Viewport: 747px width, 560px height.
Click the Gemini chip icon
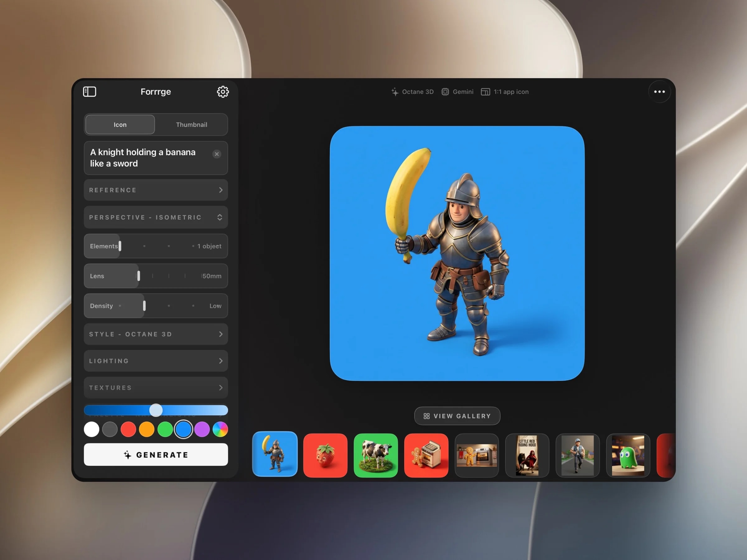(x=445, y=91)
